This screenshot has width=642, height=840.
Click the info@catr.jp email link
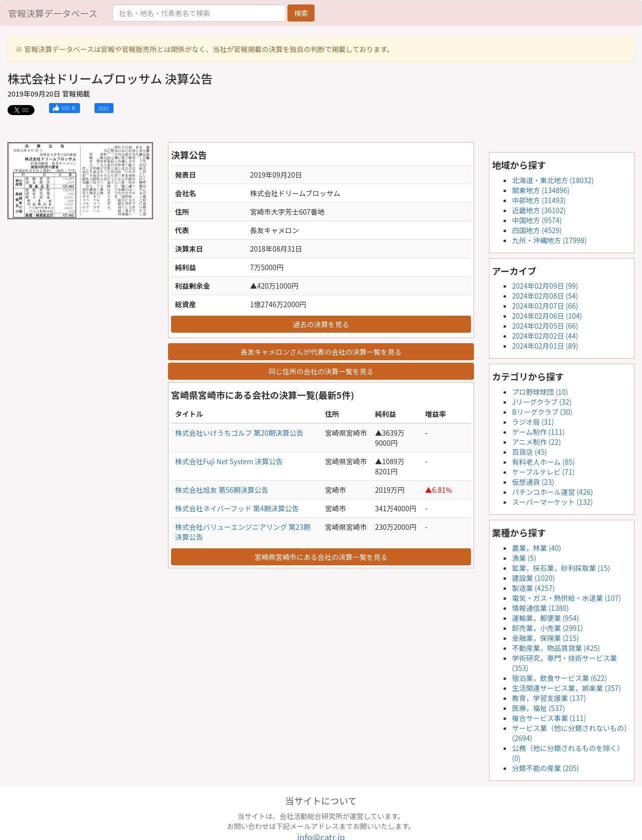[321, 836]
